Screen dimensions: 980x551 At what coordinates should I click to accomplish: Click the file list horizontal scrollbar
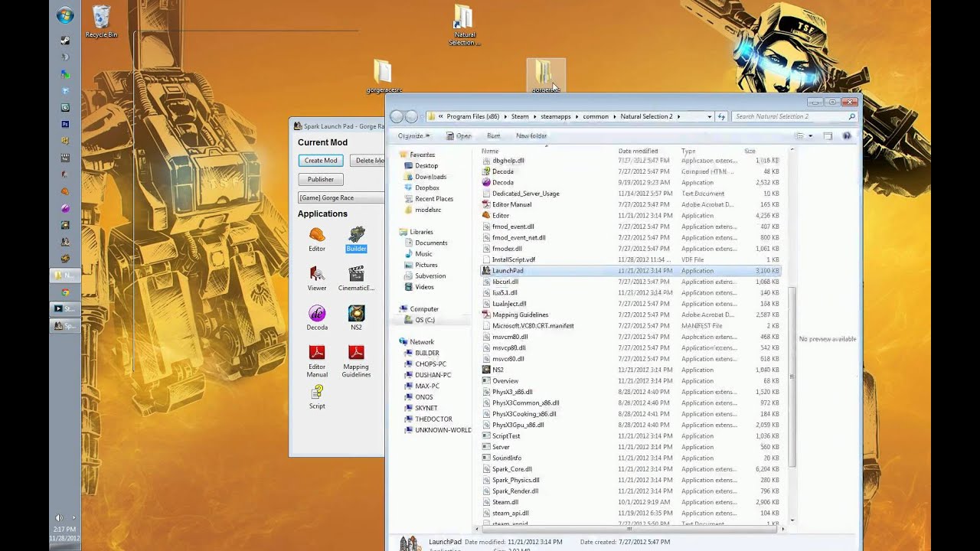coord(630,528)
